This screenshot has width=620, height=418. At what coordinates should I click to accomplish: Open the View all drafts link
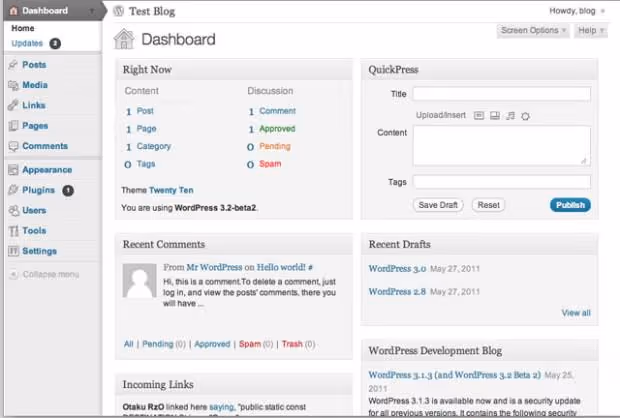pos(576,313)
